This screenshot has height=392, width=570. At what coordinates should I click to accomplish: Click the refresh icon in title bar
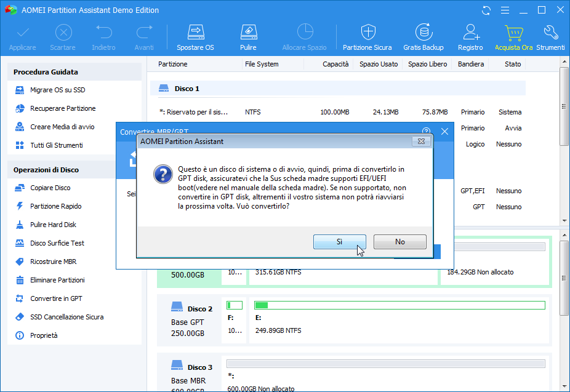coord(486,10)
